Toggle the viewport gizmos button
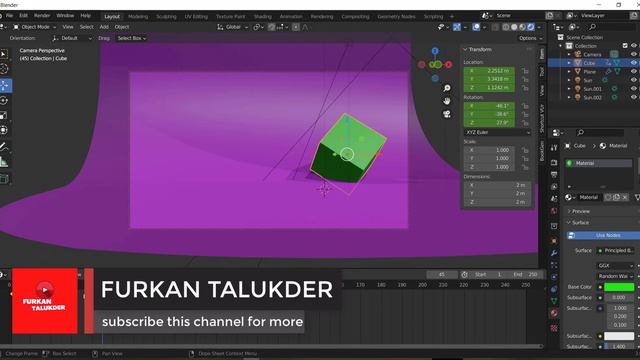640x360 pixels. (x=457, y=27)
